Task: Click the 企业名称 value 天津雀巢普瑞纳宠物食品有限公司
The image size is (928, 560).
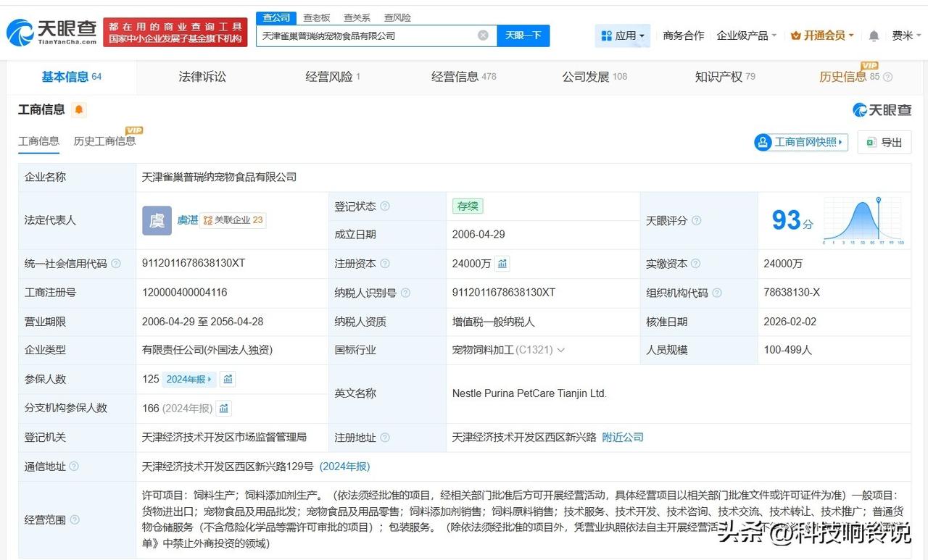Action: point(220,177)
